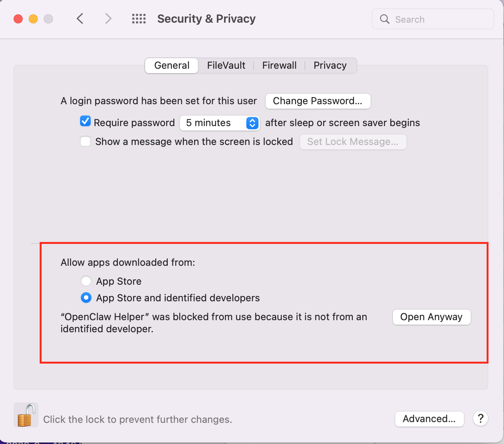Screen dimensions: 504x444
Task: Click the Change Password button
Action: (x=318, y=101)
